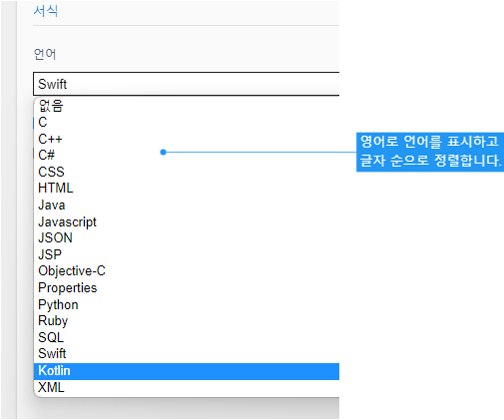Select XML at list bottom

[187, 388]
